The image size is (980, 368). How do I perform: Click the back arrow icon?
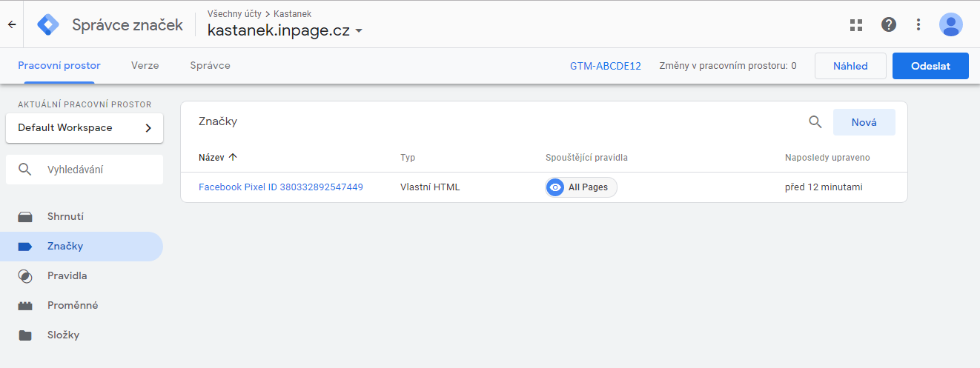12,24
